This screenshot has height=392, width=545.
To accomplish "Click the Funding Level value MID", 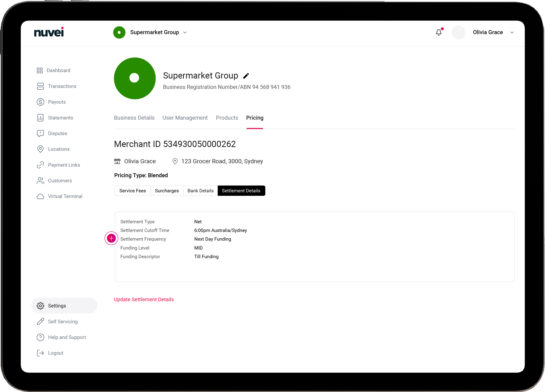I will [199, 248].
